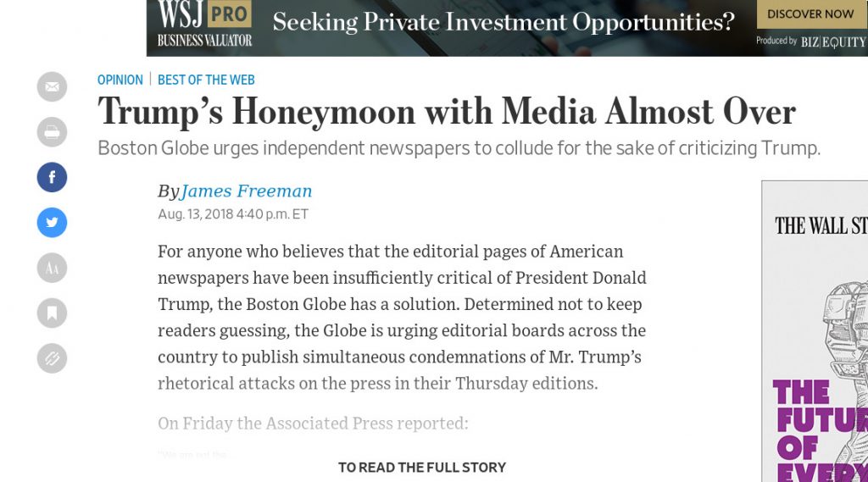Copy the article link using the link icon
Screen dimensions: 868x482
coord(52,357)
